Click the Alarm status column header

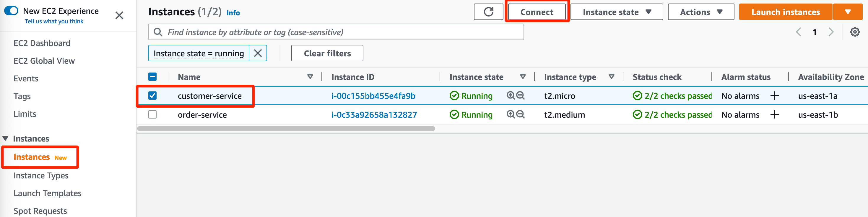point(746,77)
